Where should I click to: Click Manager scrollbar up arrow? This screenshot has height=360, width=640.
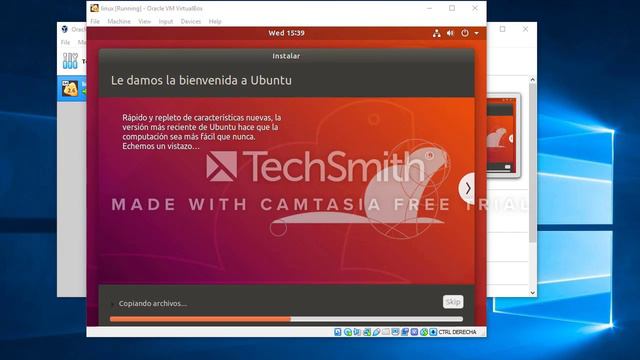pyautogui.click(x=532, y=80)
